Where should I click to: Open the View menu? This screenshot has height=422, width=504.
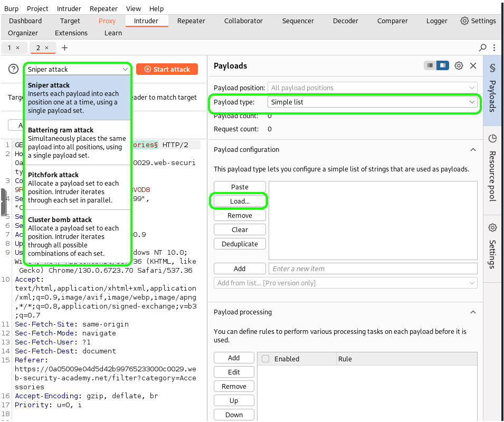pos(134,8)
